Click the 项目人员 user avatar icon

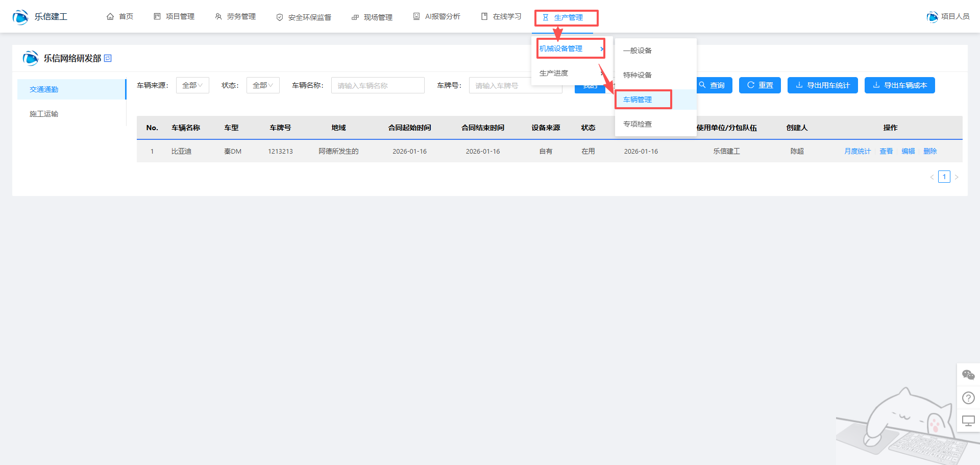(x=932, y=17)
